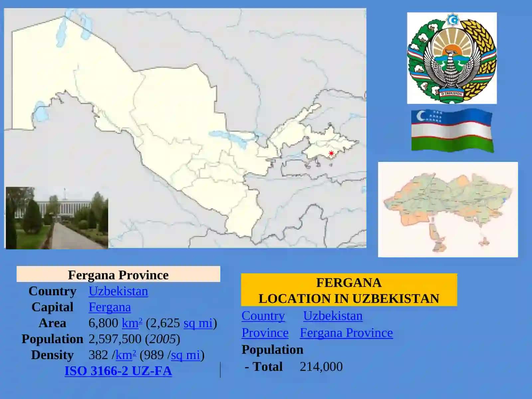The image size is (532, 399).
Task: Click the Fergana Province district map image
Action: [x=448, y=209]
